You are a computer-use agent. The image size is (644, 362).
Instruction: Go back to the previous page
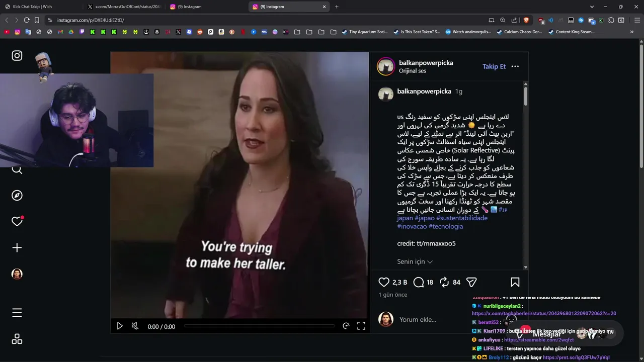coord(7,20)
